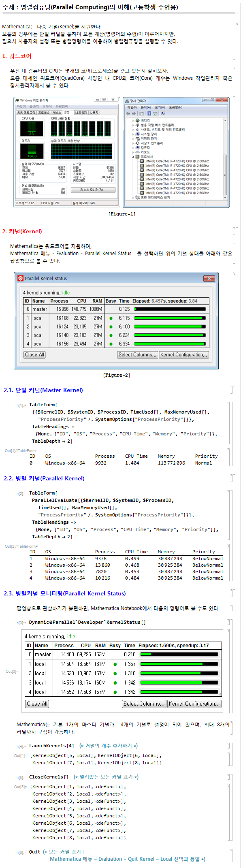243x868 pixels.
Task: Click Select Columns... in Out[3] panel
Action: click(144, 704)
